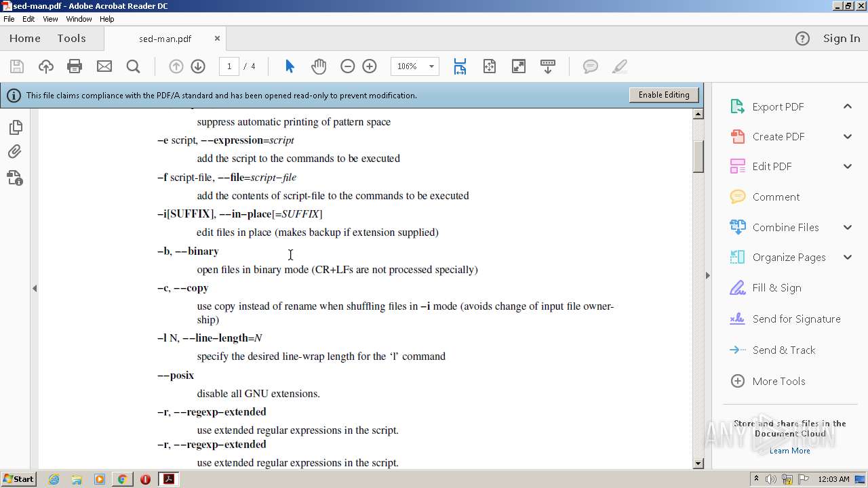Open the Help menu
The image size is (868, 488).
(107, 19)
